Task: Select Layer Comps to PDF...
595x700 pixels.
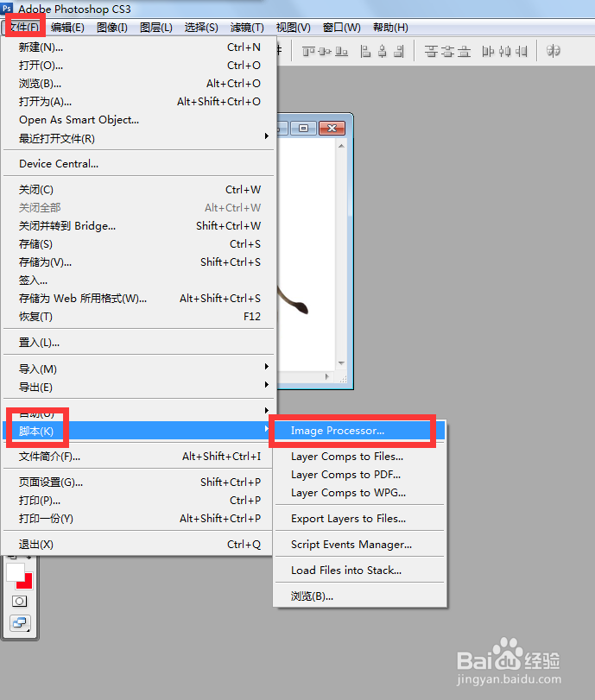Action: click(360, 475)
